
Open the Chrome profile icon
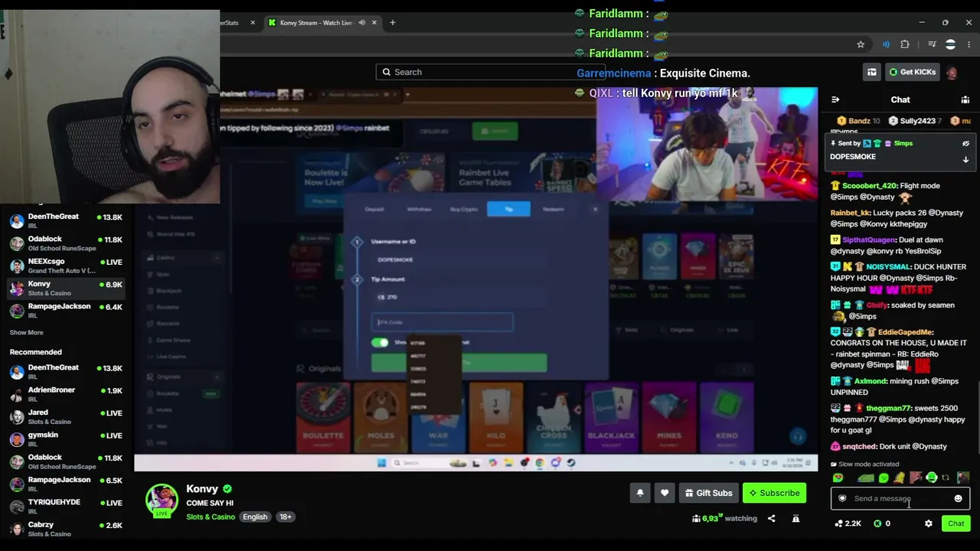[950, 44]
